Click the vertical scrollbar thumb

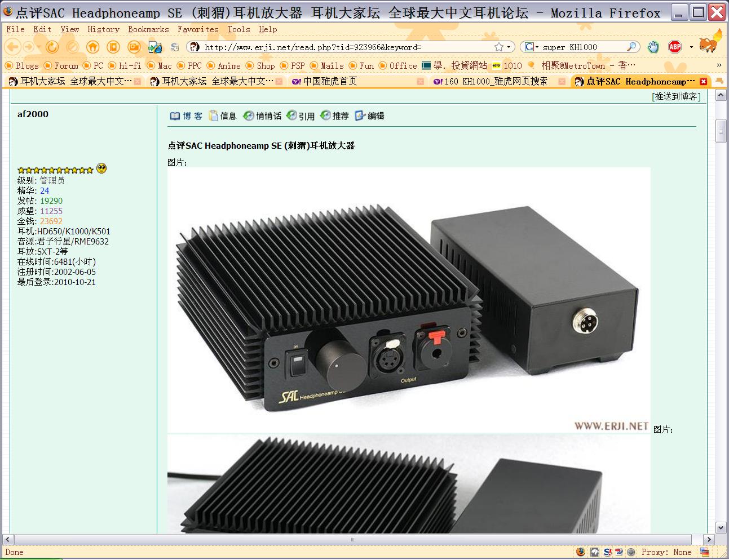click(x=721, y=131)
